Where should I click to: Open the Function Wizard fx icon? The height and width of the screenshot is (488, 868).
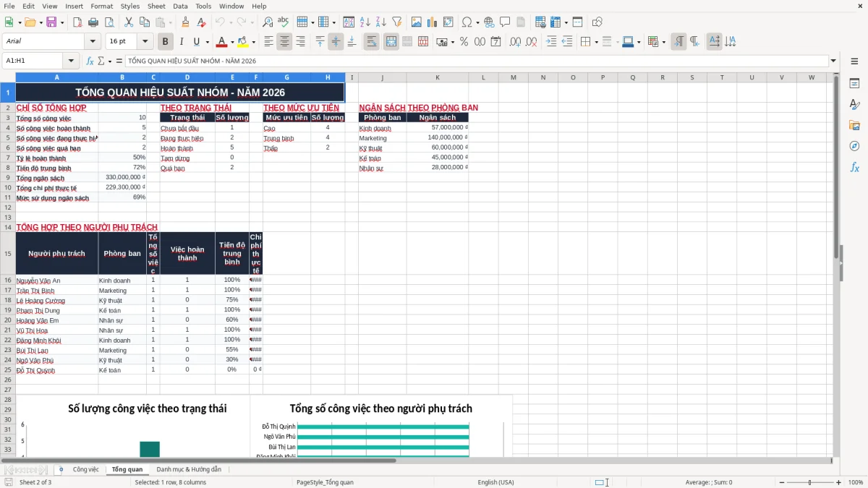pos(90,61)
